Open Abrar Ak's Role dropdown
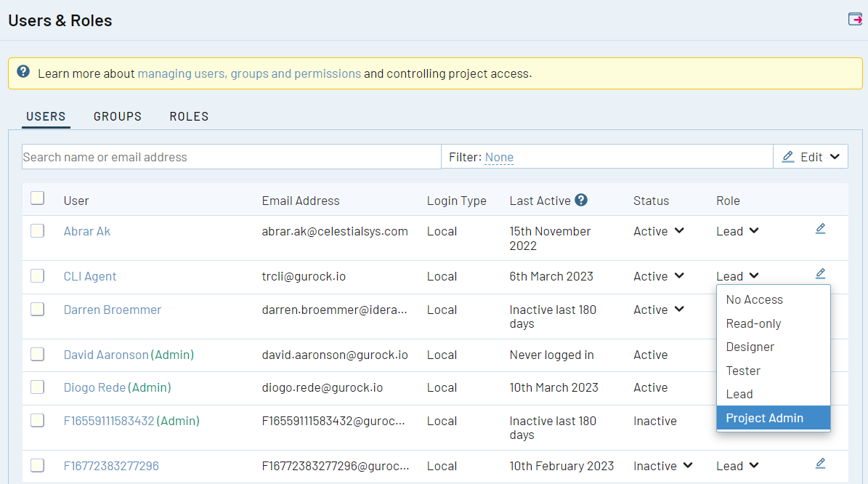 point(737,231)
